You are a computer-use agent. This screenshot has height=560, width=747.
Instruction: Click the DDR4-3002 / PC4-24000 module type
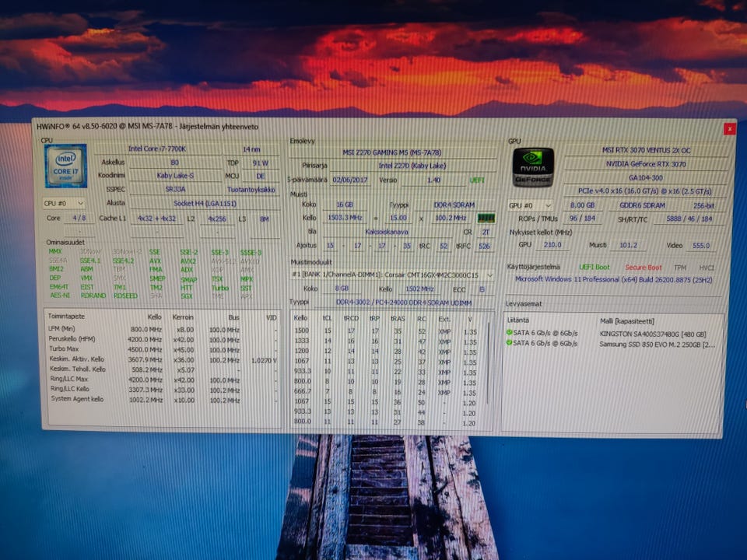[404, 303]
